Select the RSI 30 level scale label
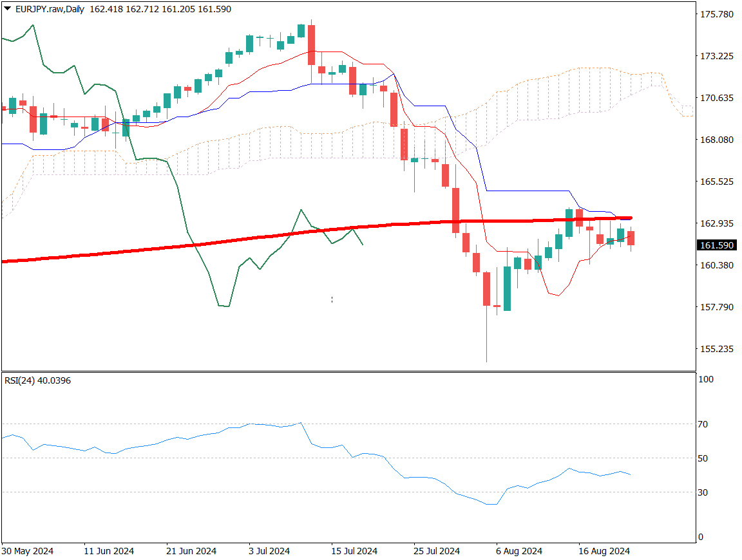Screen dimensions: 742x560 click(x=703, y=492)
